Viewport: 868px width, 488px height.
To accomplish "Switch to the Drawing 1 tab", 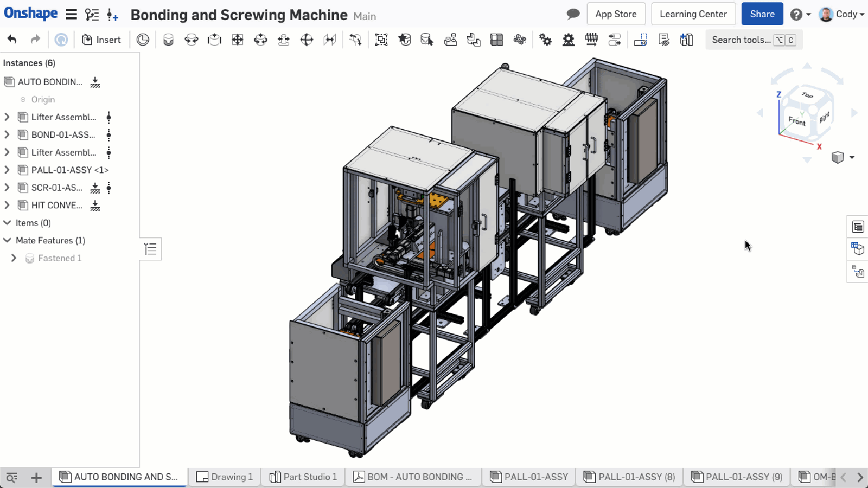I will point(225,477).
